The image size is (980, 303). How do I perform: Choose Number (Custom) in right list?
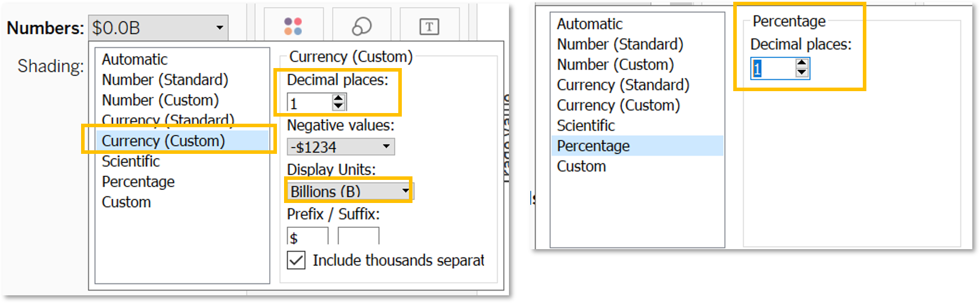coord(615,65)
